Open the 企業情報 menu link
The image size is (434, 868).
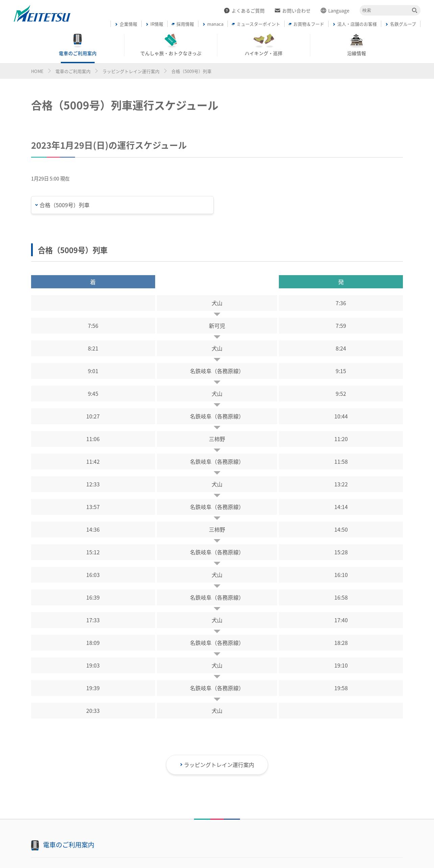(126, 24)
